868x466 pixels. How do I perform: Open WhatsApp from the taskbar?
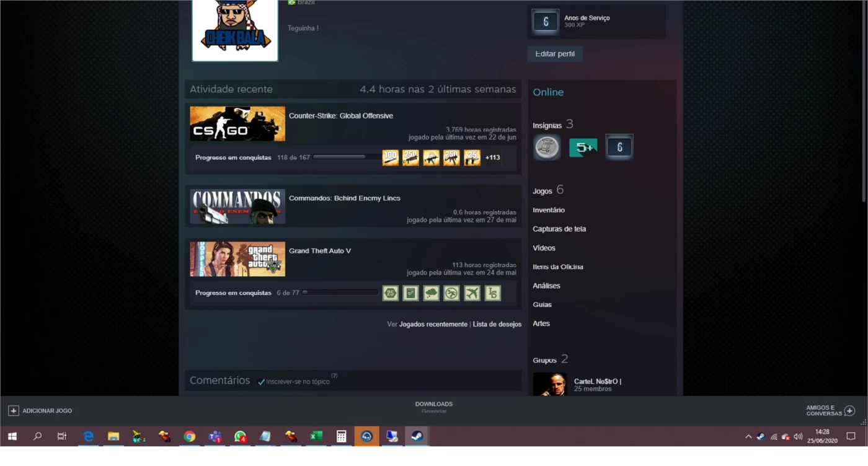(x=240, y=436)
